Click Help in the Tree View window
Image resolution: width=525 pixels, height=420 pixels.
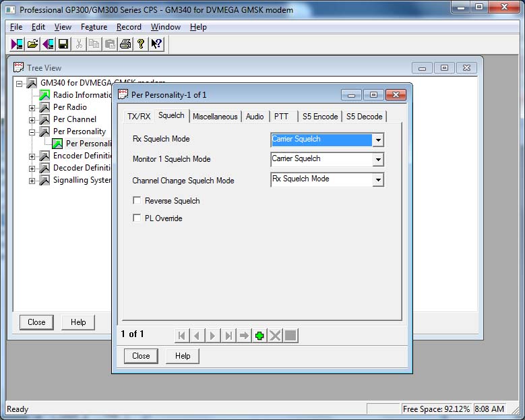pos(78,322)
